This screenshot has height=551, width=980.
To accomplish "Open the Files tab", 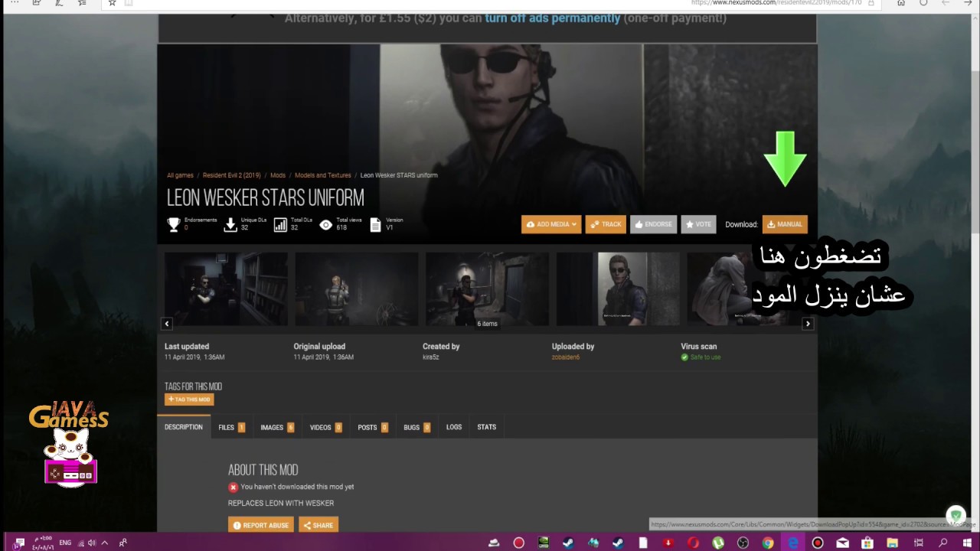I will click(231, 427).
